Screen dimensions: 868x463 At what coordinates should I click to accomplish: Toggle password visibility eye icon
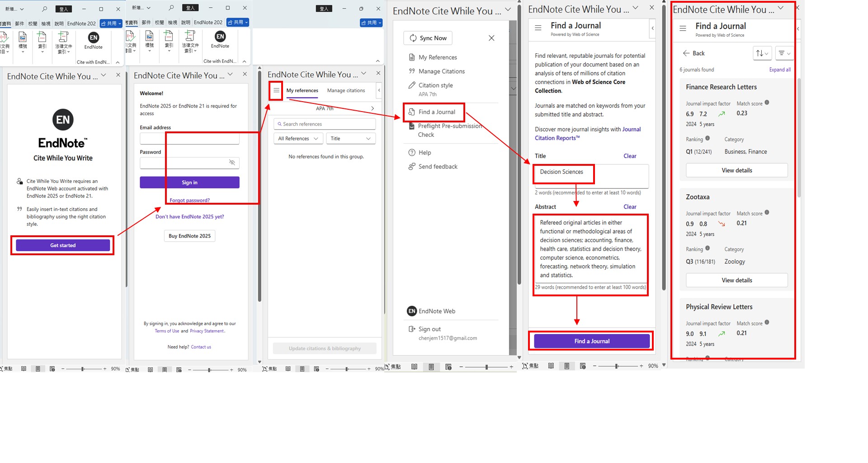click(232, 163)
